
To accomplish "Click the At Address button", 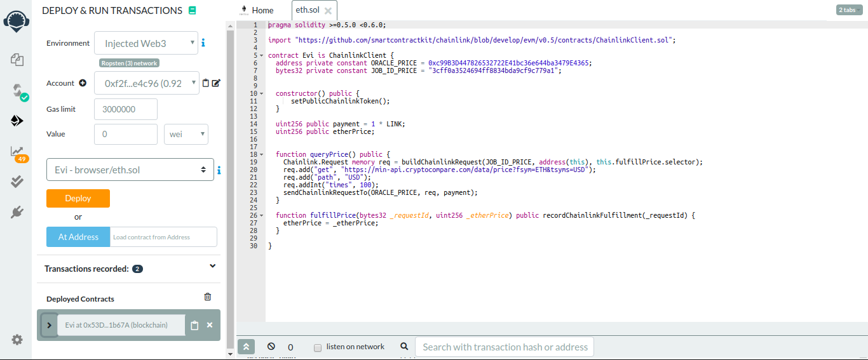I will pyautogui.click(x=78, y=237).
